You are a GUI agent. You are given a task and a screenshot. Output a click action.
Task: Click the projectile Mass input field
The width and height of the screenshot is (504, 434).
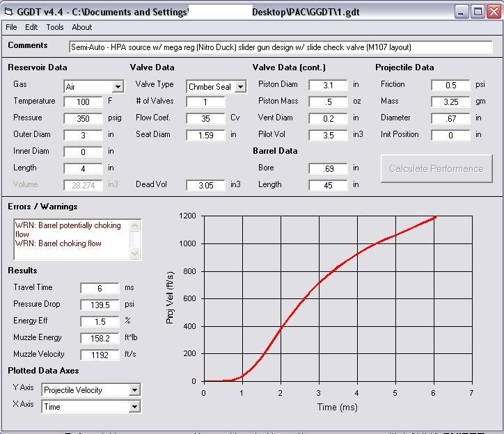[x=450, y=102]
